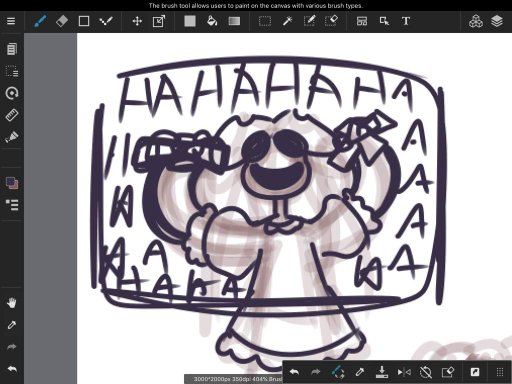Open the ruler snap settings
512x384 pixels.
[12, 115]
